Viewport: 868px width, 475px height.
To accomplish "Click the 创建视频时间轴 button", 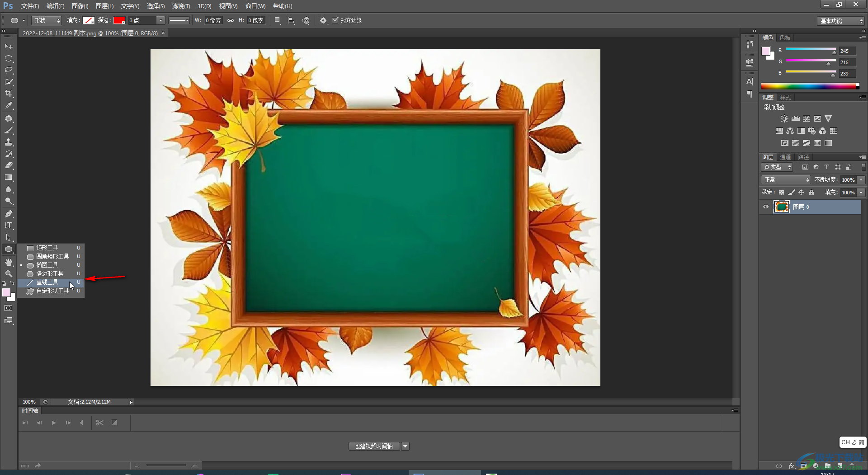I will [374, 446].
